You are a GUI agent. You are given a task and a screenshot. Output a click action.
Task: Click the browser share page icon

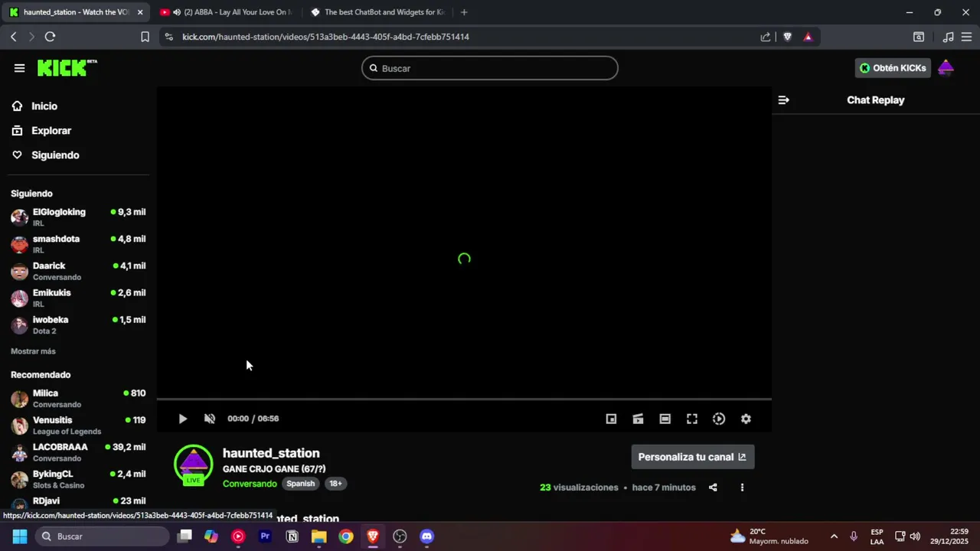click(765, 37)
